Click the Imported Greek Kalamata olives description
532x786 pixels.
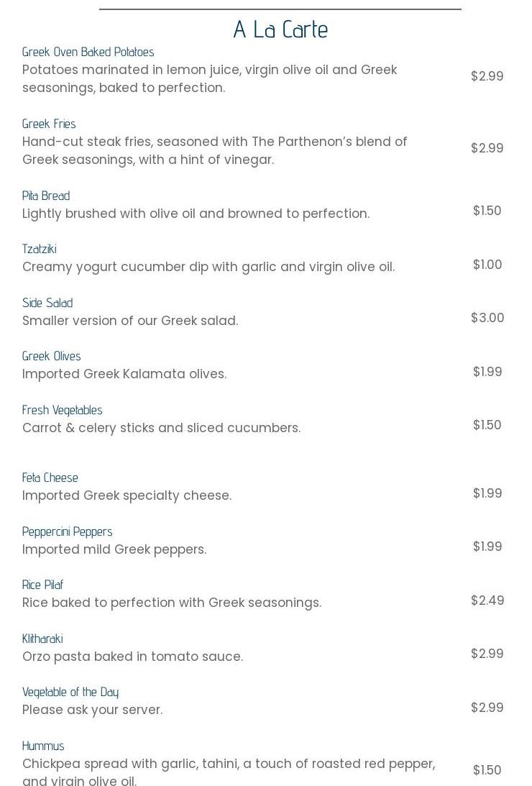(x=125, y=374)
